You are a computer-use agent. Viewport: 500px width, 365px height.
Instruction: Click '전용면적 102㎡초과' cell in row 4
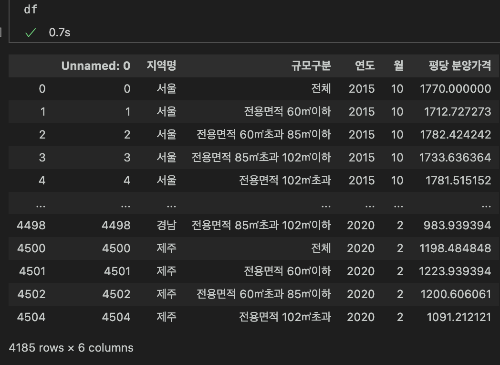coord(285,180)
